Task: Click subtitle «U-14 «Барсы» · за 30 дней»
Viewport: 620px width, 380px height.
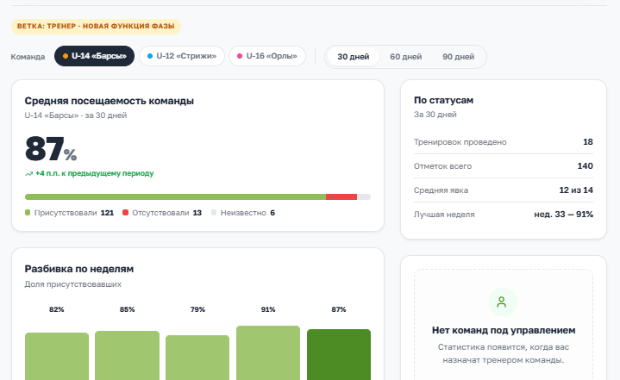Action: pos(76,115)
